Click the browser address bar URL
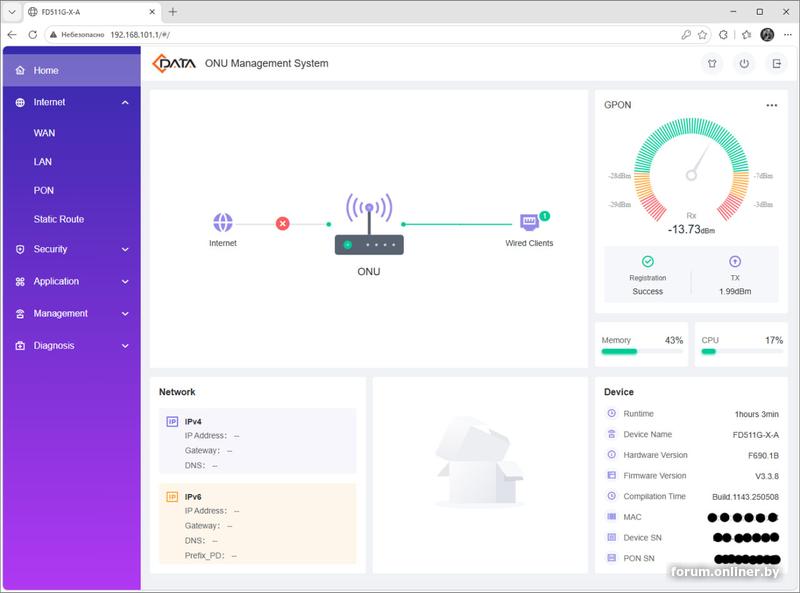Image resolution: width=800 pixels, height=593 pixels. point(140,35)
